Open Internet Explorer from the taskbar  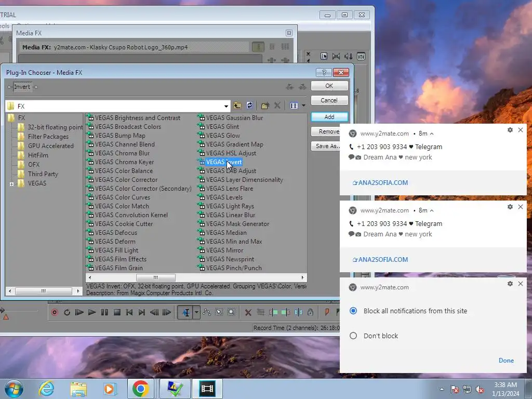pos(46,389)
